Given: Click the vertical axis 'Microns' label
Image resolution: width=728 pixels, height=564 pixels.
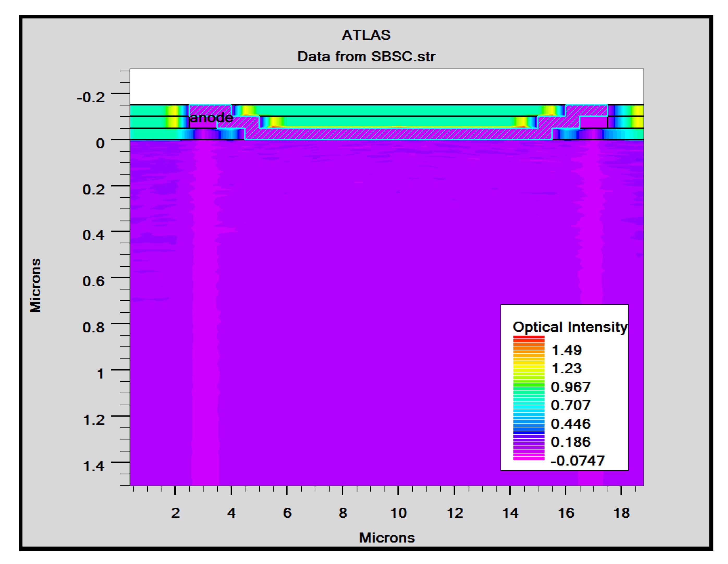Looking at the screenshot, I should 35,285.
